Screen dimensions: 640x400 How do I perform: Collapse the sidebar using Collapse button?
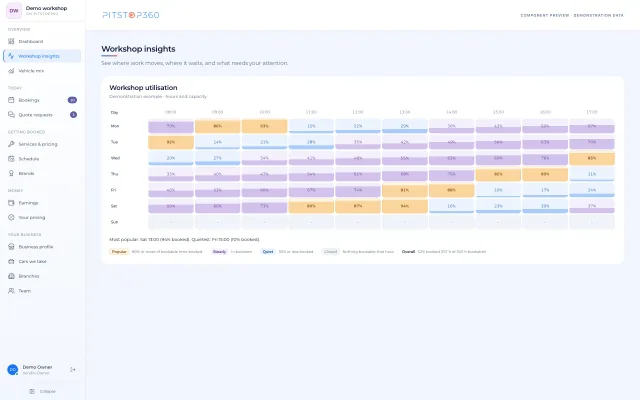42,391
